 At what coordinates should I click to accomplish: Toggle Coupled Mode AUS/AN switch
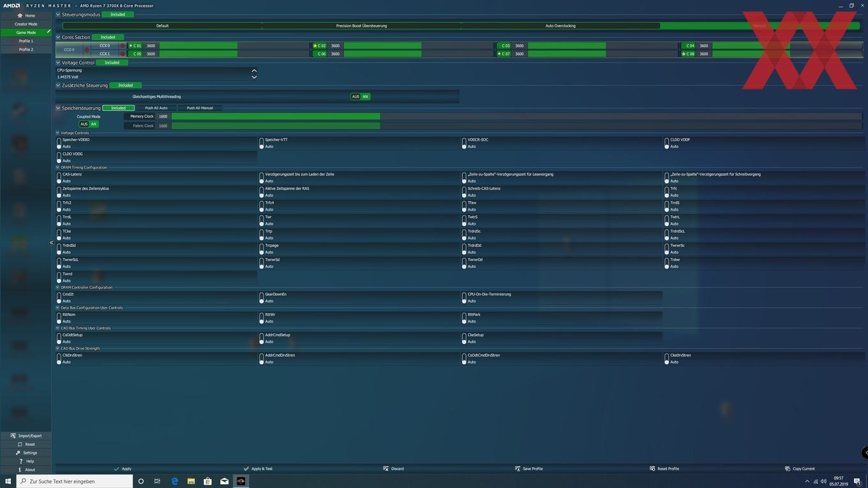pyautogui.click(x=88, y=124)
